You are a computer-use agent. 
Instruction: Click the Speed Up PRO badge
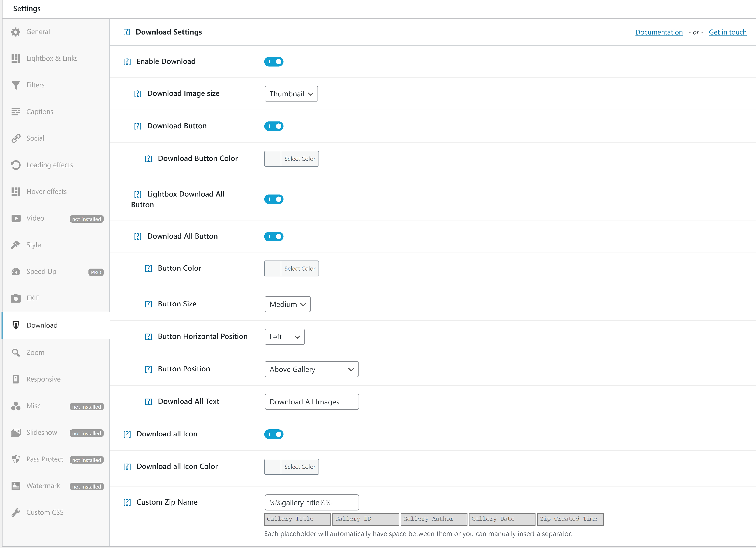tap(96, 272)
